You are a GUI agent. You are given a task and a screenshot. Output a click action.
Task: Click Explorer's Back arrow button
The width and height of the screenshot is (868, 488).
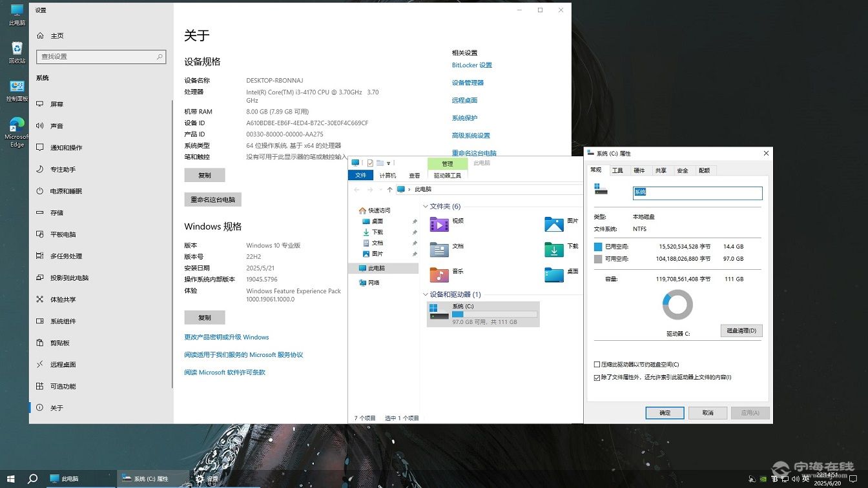pos(356,190)
